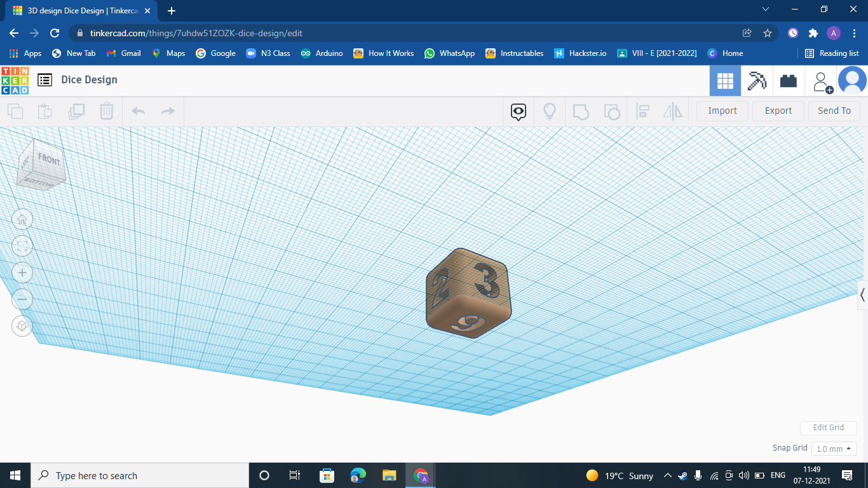Open the Apps bookmark
Viewport: 868px width, 488px height.
point(26,53)
